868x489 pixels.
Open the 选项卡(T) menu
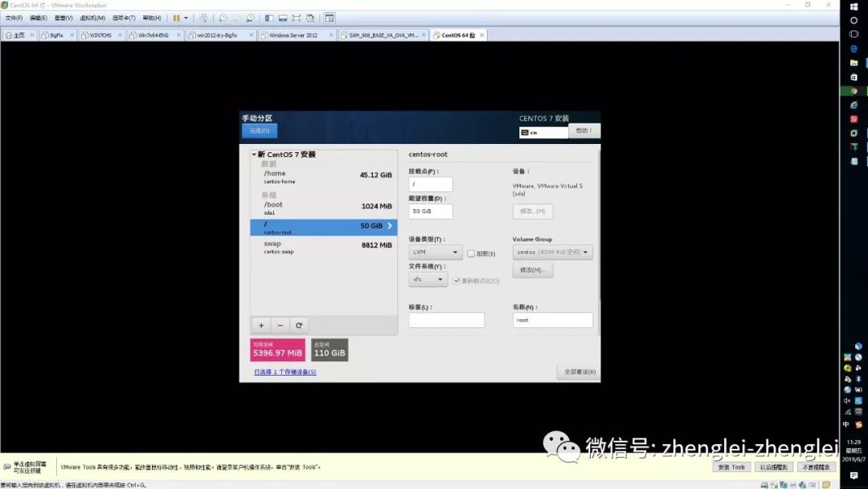[124, 18]
